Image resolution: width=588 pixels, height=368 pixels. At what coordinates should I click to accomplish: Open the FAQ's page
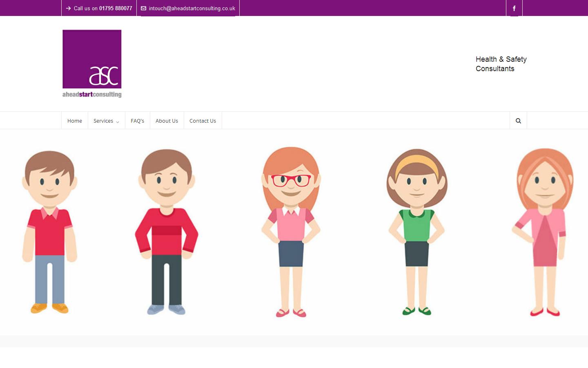coord(137,121)
